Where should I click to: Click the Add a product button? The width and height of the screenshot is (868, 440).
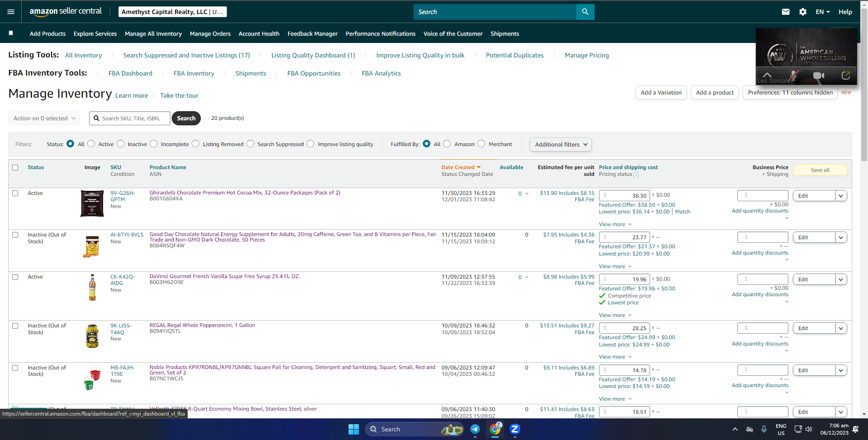tap(715, 92)
